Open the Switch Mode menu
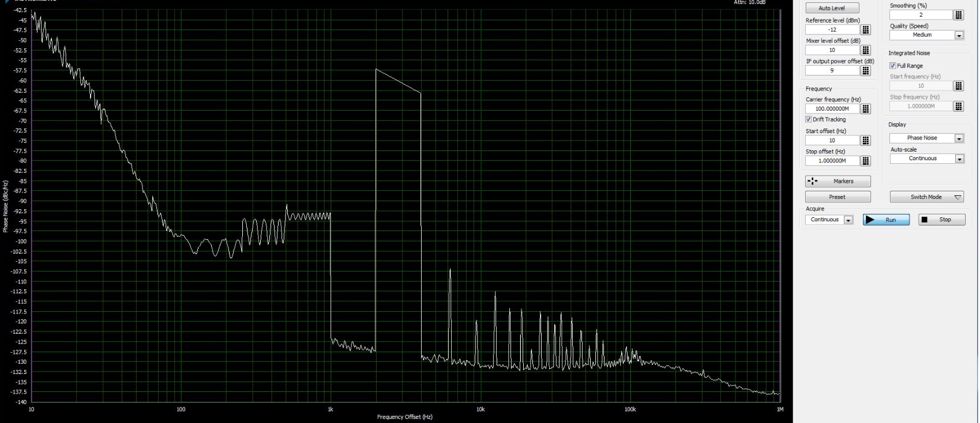This screenshot has width=980, height=423. coord(926,197)
